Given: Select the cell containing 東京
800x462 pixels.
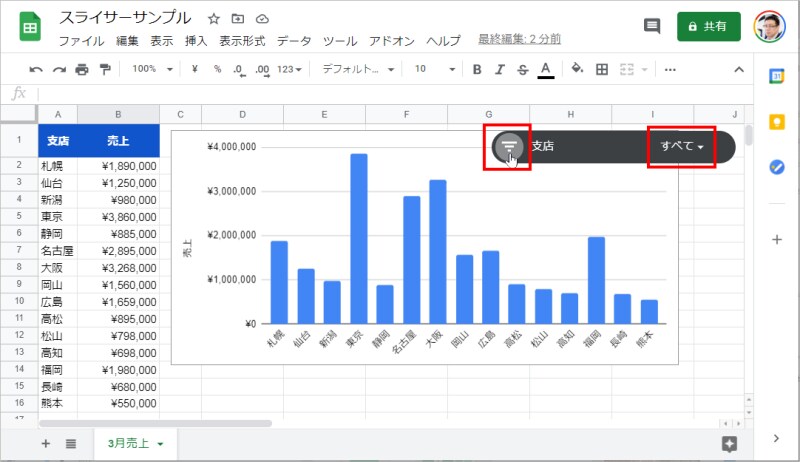Looking at the screenshot, I should (58, 217).
